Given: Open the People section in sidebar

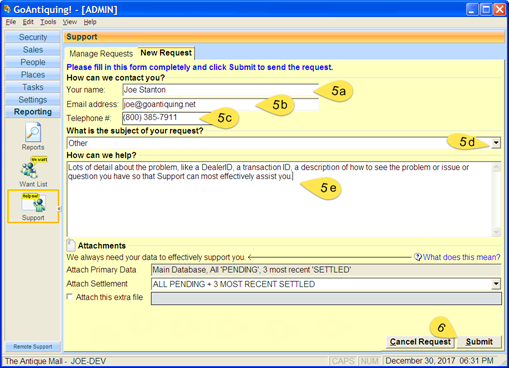Looking at the screenshot, I should [x=33, y=62].
